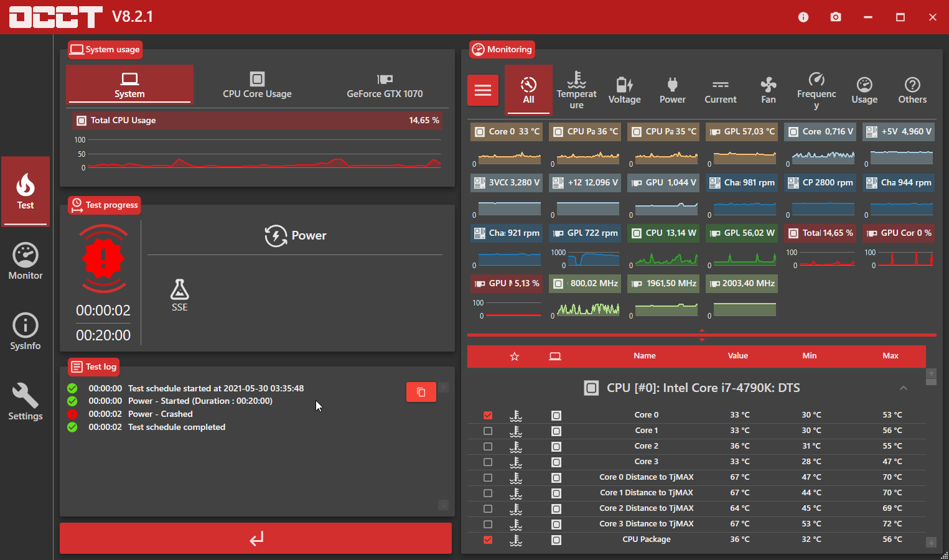Take a screenshot with the camera icon

coord(836,17)
